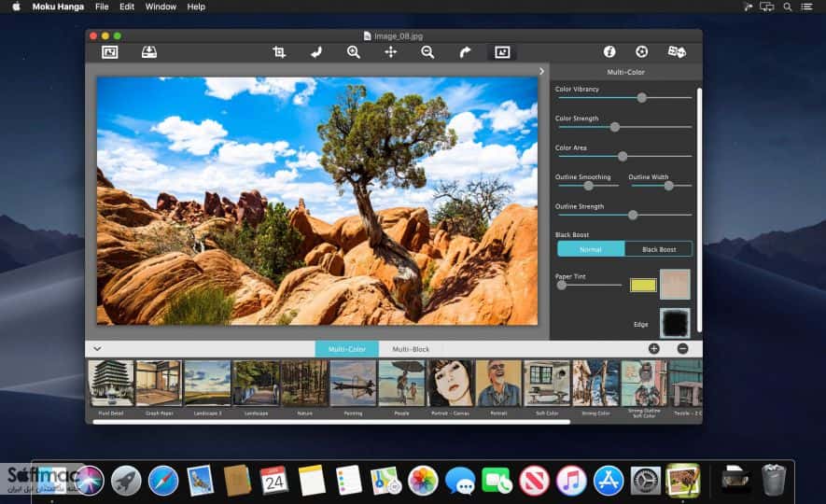
Task: Apply the Portrait - Canvas preset
Action: coord(450,383)
